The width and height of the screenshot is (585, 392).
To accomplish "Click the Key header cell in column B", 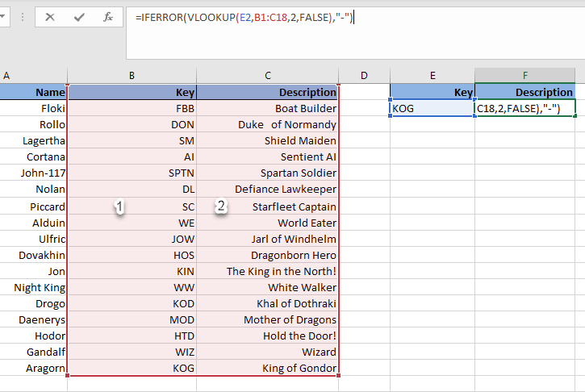I will 132,92.
